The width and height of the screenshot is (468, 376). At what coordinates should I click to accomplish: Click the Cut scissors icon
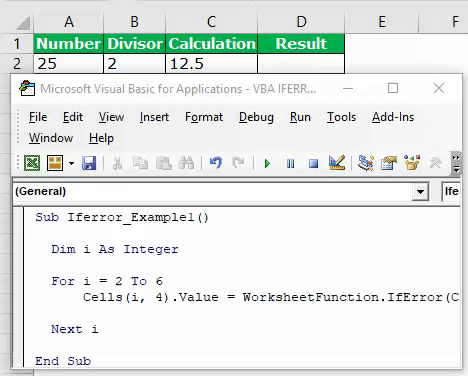117,163
